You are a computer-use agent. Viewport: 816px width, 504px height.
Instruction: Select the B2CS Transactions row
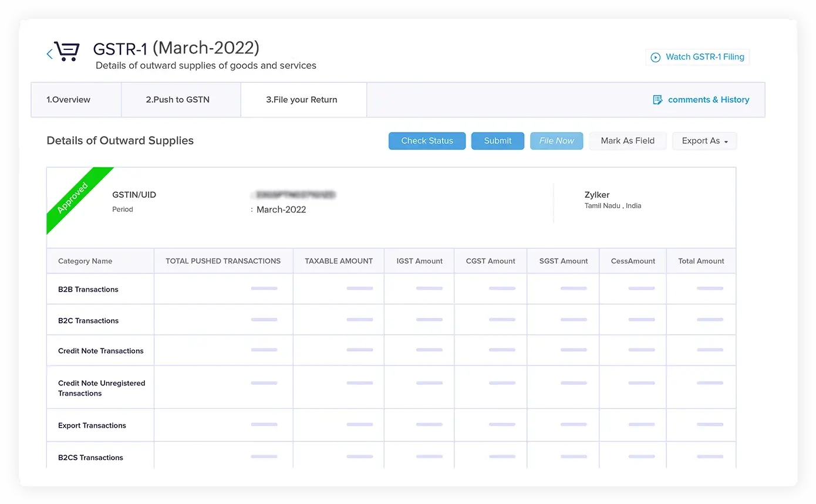[x=90, y=458]
